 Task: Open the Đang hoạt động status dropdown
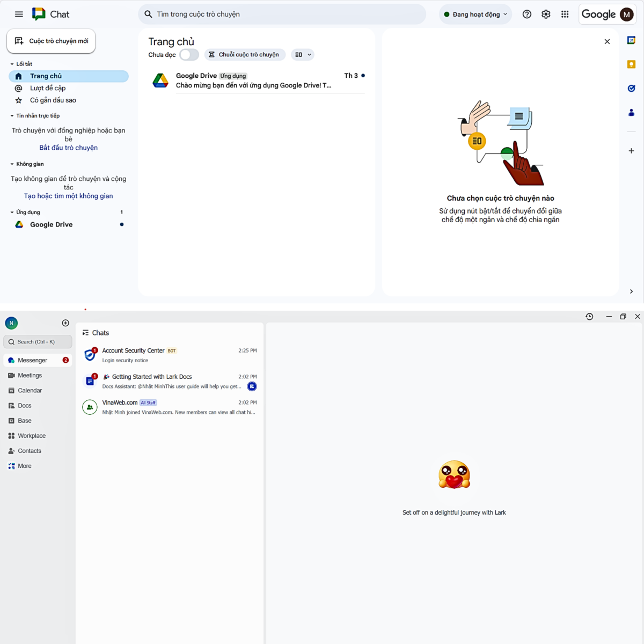[475, 14]
